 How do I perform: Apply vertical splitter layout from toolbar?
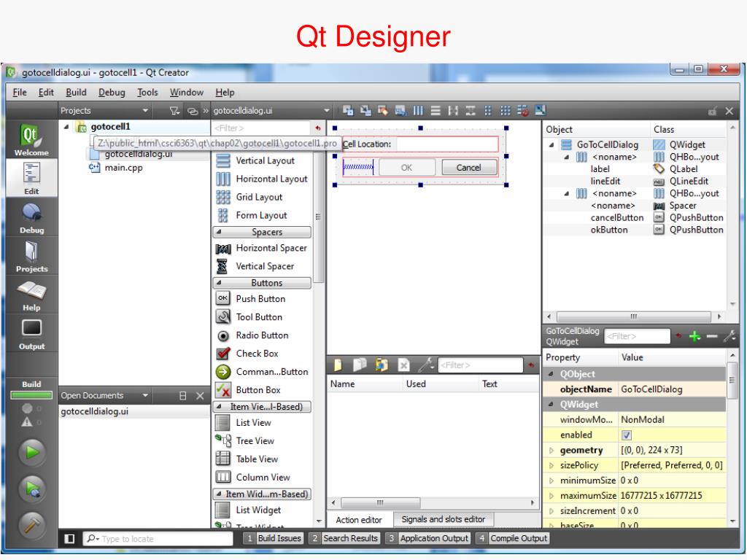(471, 111)
